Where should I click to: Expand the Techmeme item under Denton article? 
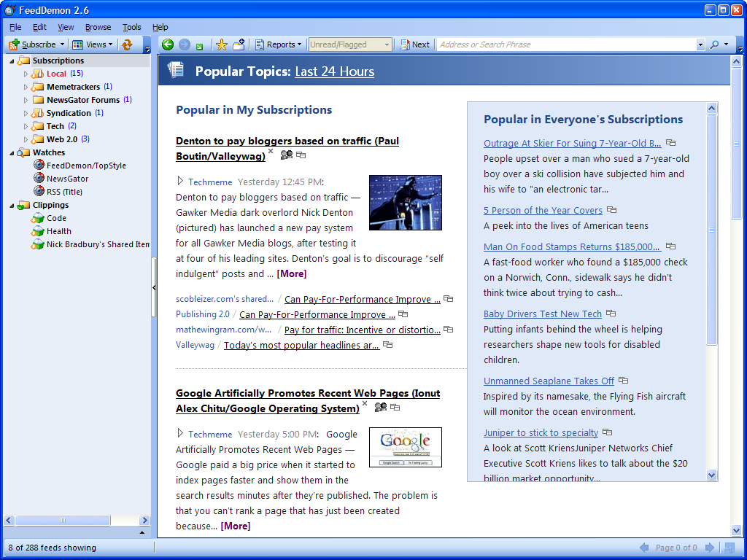(180, 181)
